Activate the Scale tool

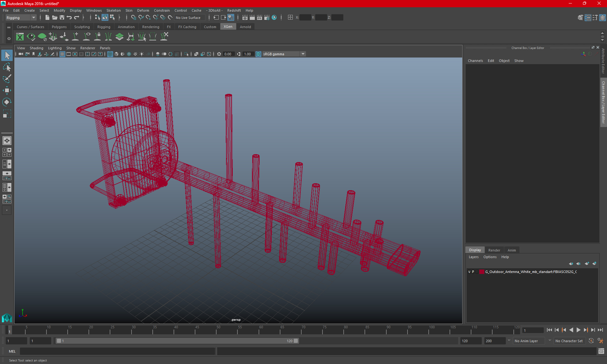[7, 113]
